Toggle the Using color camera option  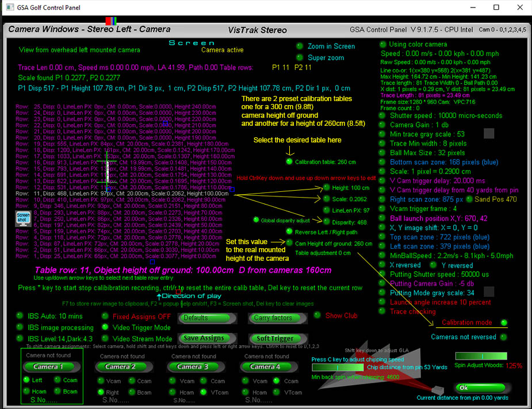coord(382,44)
